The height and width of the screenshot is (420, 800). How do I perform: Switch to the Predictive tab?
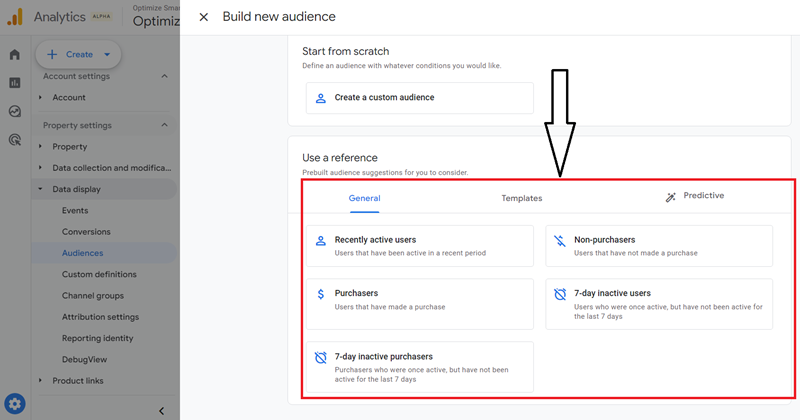pos(704,195)
